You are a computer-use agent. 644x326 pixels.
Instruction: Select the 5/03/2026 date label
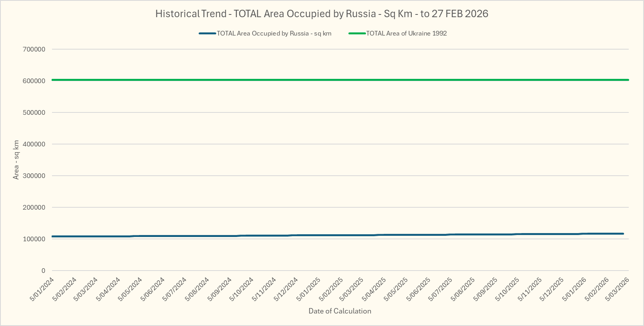(x=617, y=289)
